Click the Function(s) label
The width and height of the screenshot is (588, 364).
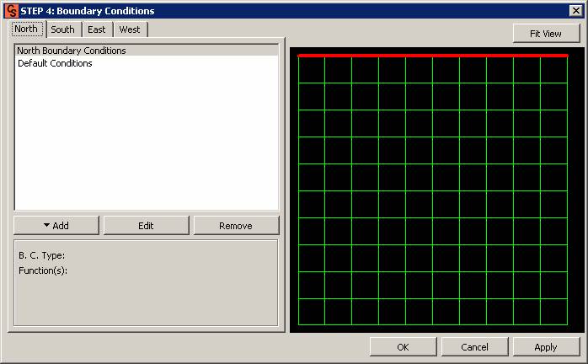pos(43,270)
